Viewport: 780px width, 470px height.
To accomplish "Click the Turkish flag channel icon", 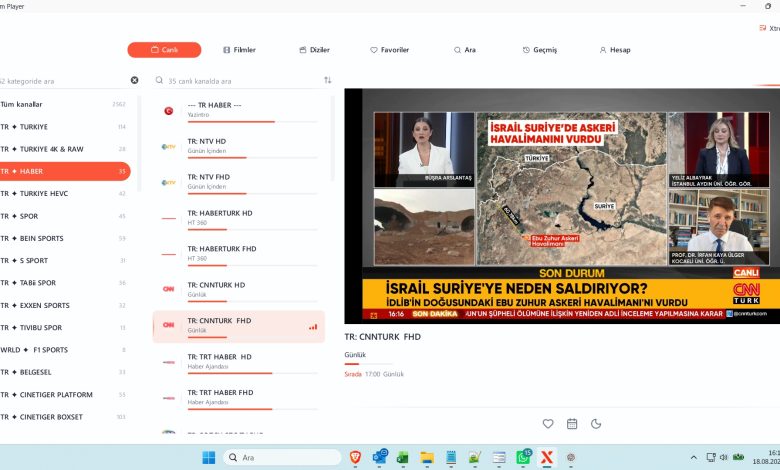I will pyautogui.click(x=169, y=111).
